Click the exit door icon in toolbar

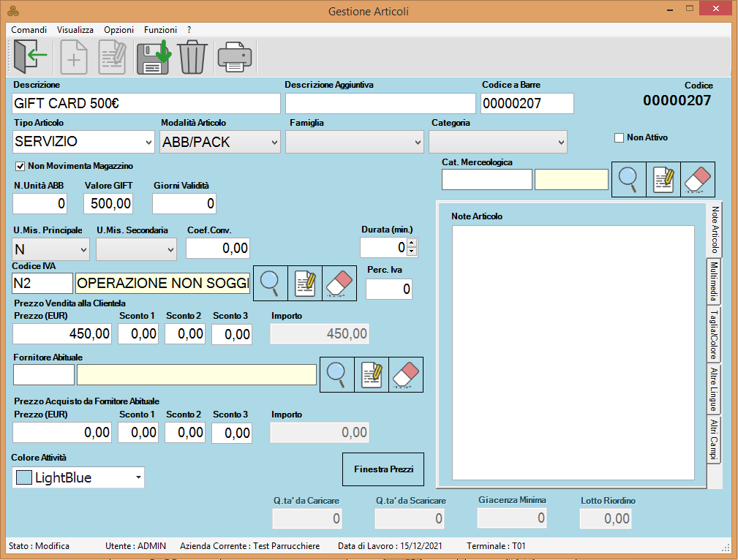(30, 57)
